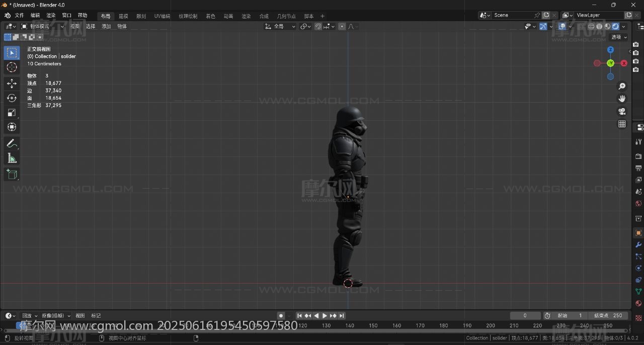Activate the Transform tool

[12, 127]
